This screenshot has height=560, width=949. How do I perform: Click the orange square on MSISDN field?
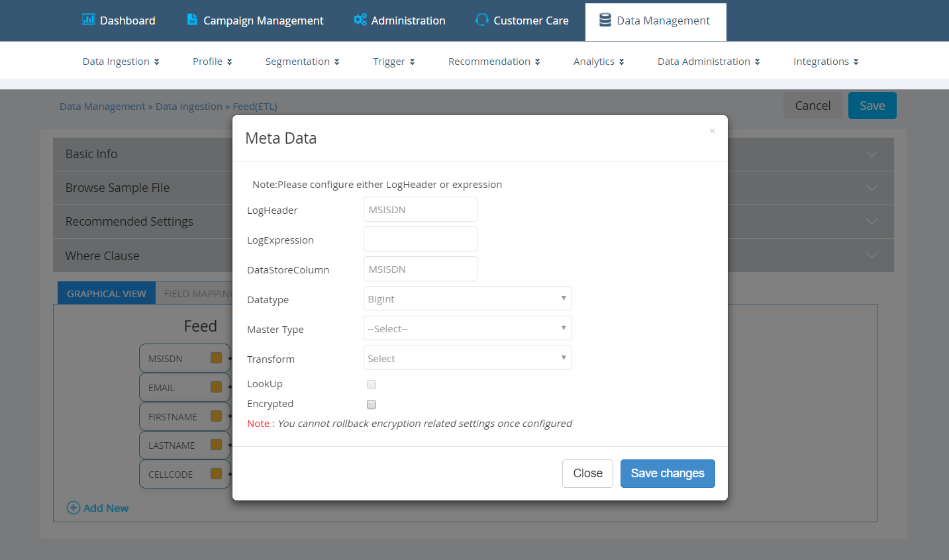click(x=216, y=357)
